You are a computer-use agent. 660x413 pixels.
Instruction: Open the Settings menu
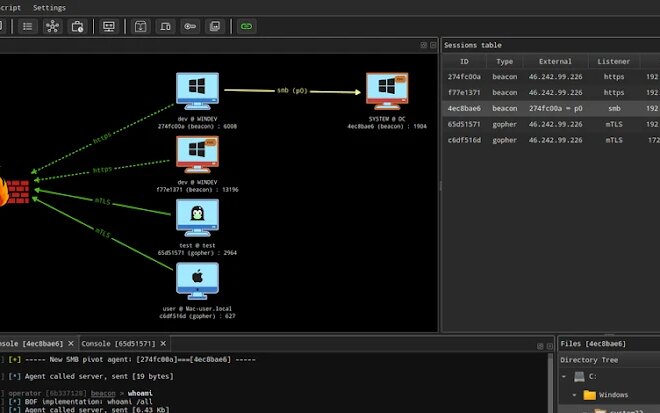tap(49, 8)
